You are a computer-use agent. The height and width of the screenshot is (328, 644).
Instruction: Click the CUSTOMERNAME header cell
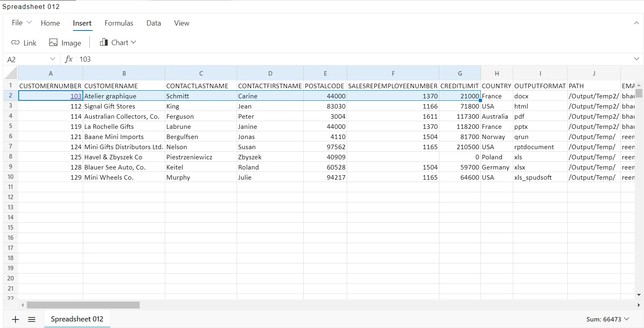click(x=124, y=86)
